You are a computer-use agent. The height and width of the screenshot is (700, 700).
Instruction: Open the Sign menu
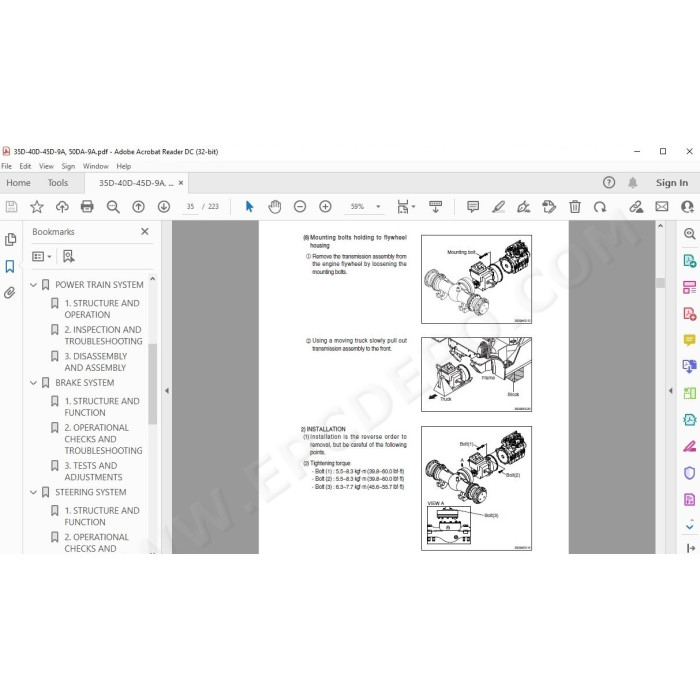[68, 166]
